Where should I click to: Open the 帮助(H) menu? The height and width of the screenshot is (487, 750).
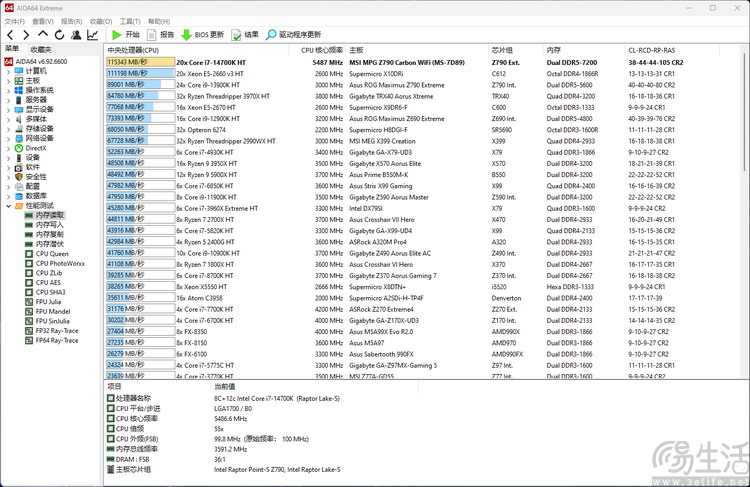(159, 22)
